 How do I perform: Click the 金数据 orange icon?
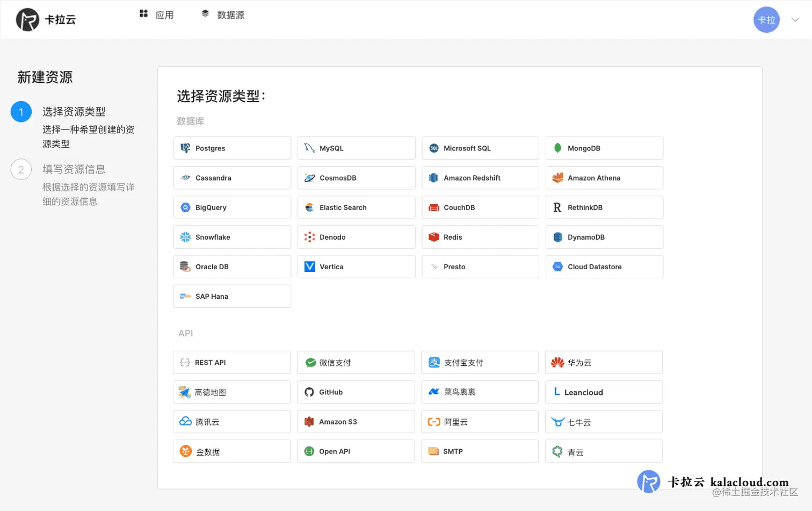click(186, 451)
